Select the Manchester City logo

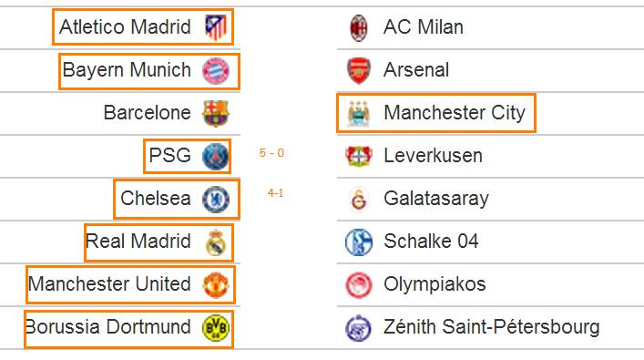(359, 113)
